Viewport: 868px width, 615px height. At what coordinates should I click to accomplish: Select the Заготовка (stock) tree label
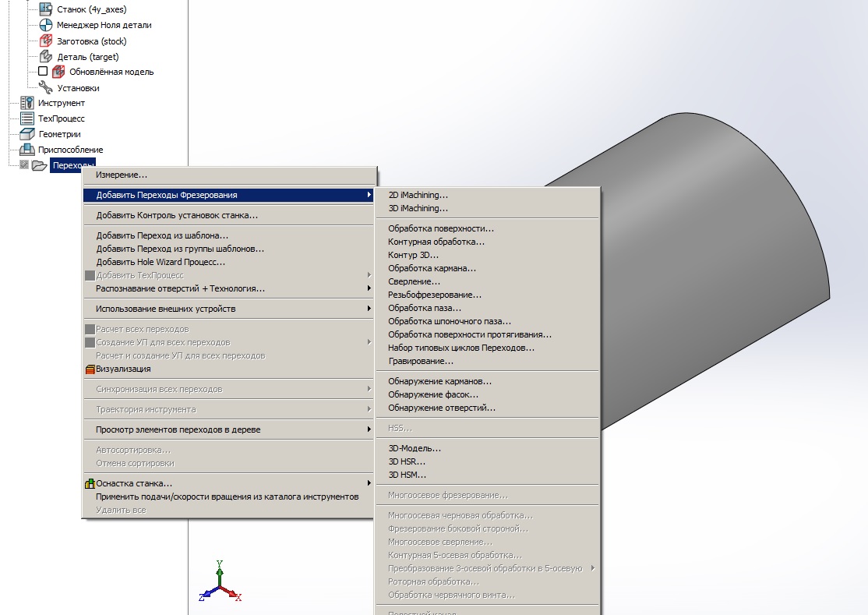click(x=91, y=41)
